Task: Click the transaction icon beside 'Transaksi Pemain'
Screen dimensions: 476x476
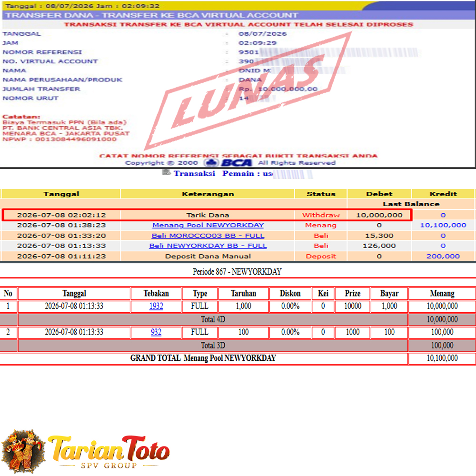Action: (166, 172)
